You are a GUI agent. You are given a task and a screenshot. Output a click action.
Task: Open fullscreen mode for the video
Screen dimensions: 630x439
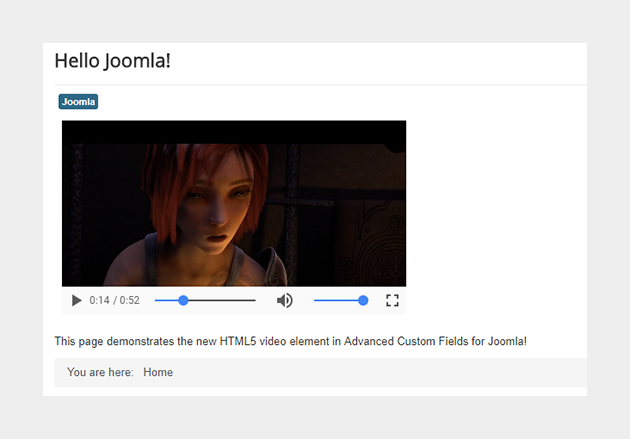392,300
